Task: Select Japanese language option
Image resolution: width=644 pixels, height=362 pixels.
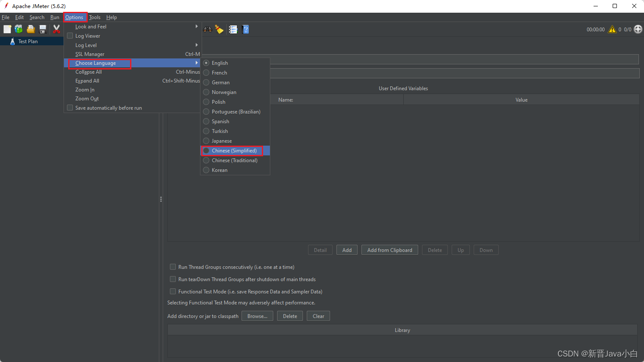Action: (x=235, y=141)
